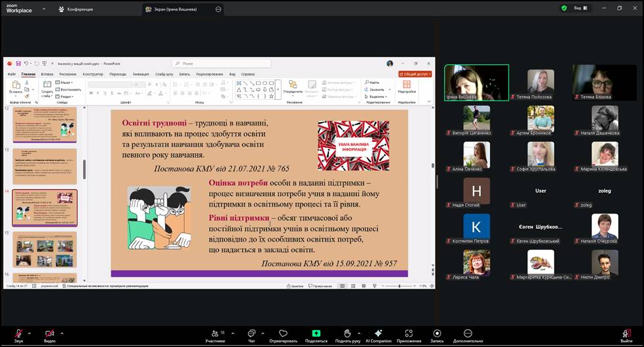Click the Отреагировать reactions heart icon
The image size is (644, 347).
[x=283, y=334]
